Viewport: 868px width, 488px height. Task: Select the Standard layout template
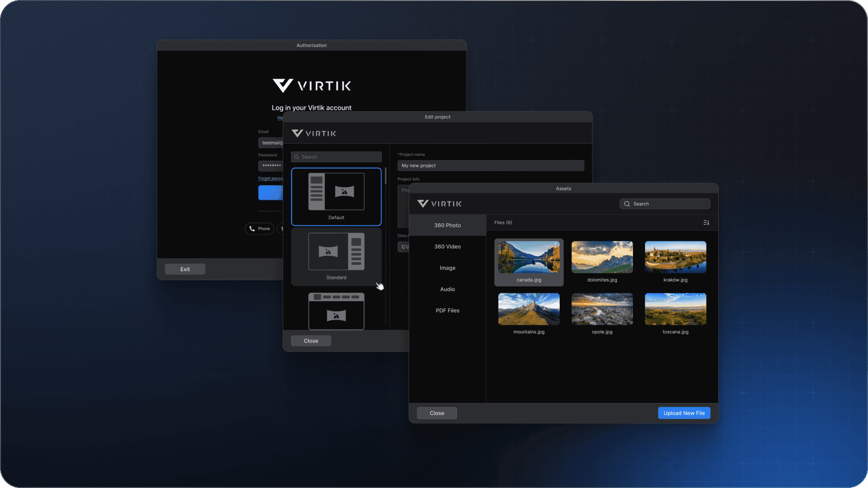[336, 256]
